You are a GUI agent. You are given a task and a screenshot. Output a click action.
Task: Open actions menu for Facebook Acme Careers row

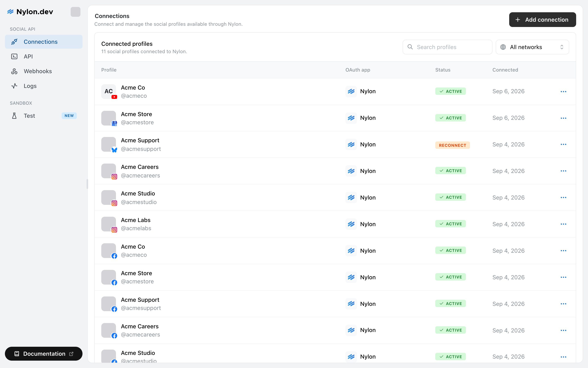563,330
